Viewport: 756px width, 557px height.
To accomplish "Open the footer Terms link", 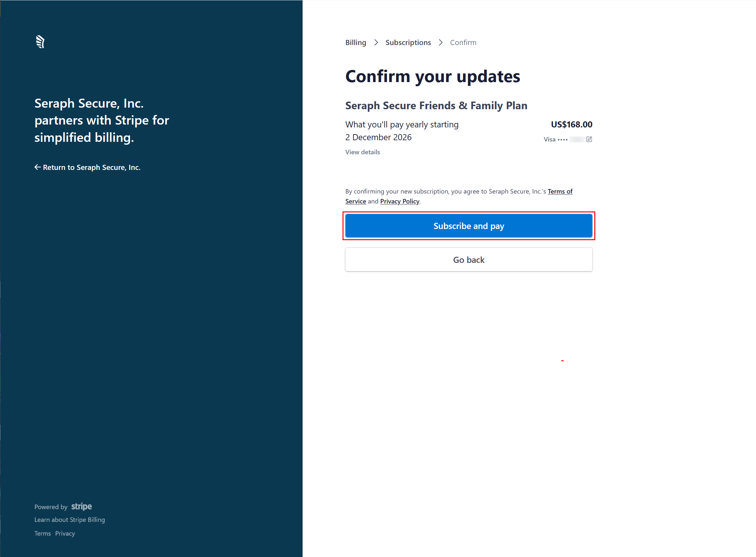I will (x=42, y=533).
